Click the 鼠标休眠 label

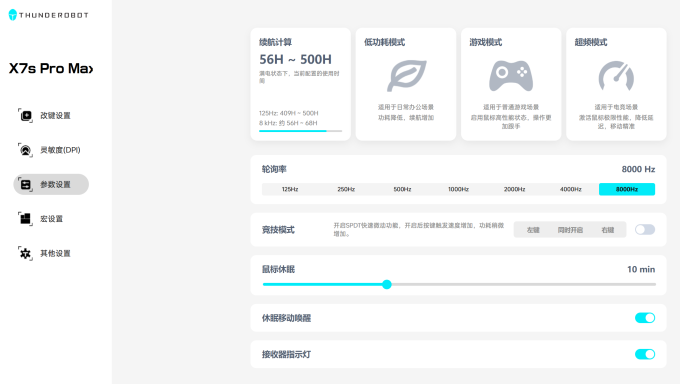point(278,269)
